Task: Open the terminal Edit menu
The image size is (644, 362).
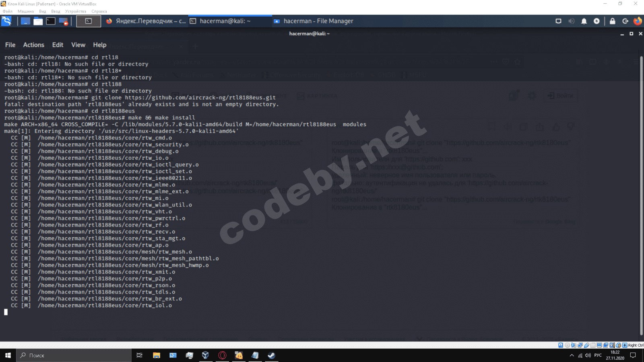Action: point(58,45)
